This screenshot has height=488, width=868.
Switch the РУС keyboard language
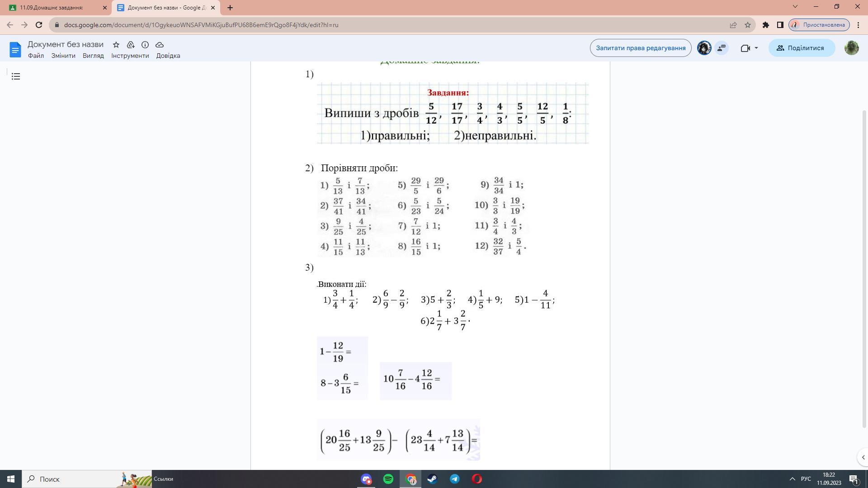(806, 479)
